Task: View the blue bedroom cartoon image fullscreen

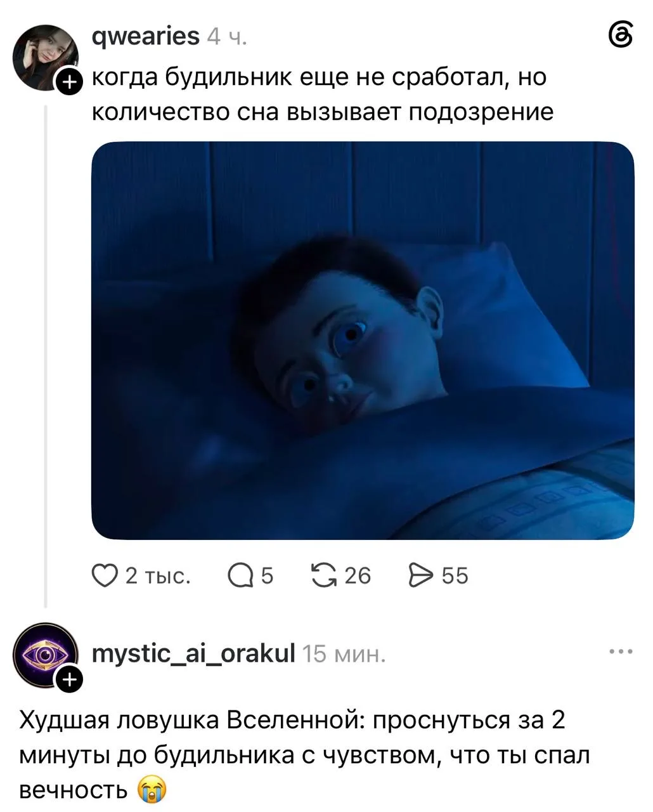Action: pyautogui.click(x=363, y=341)
